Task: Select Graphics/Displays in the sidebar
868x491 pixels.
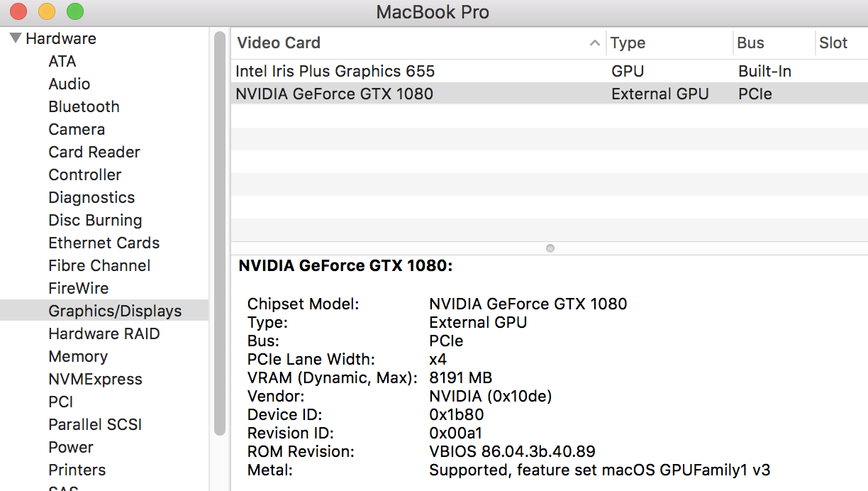Action: click(x=114, y=311)
